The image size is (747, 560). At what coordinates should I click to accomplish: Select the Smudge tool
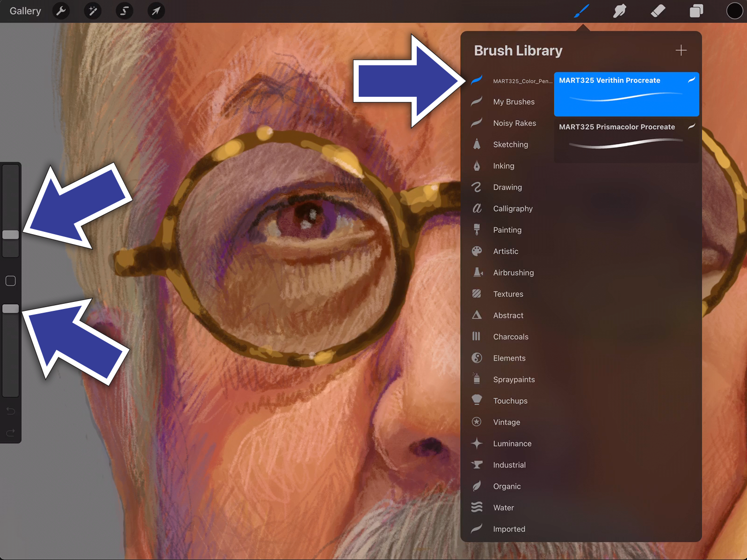(620, 11)
